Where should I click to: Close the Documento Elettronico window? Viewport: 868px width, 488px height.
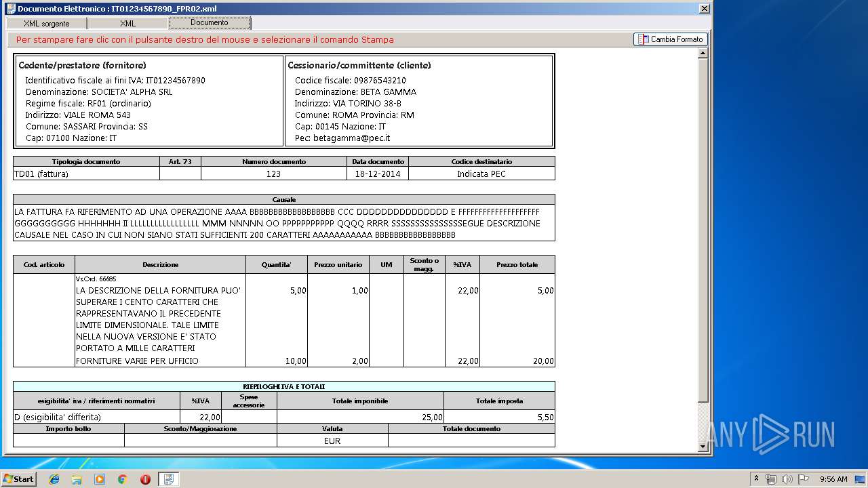tap(705, 8)
